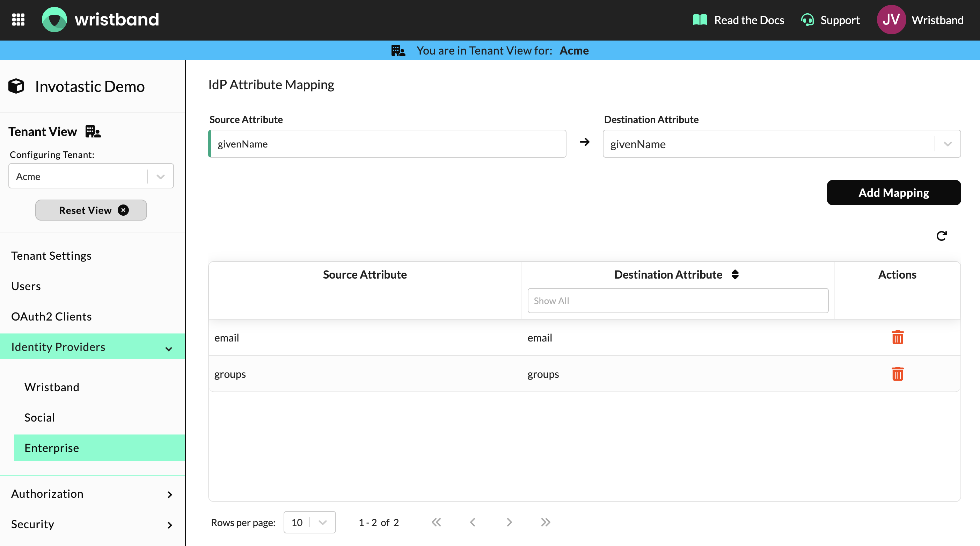The height and width of the screenshot is (546, 980).
Task: Click the tenant building icon in blue banner
Action: click(398, 51)
